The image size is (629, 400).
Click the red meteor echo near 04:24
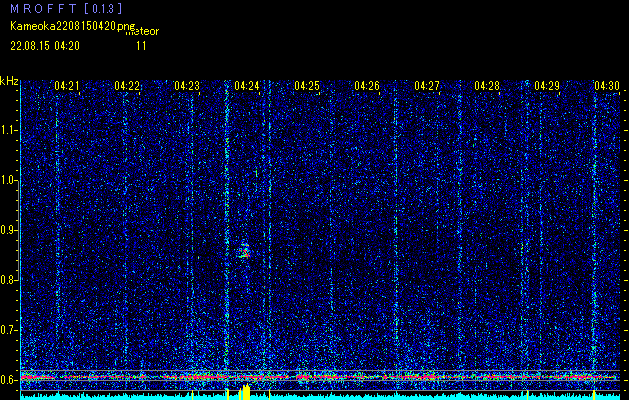point(244,251)
